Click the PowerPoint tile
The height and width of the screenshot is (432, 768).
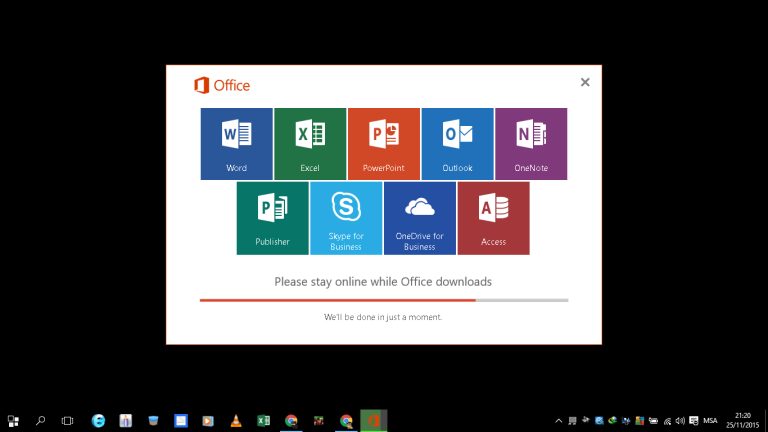pyautogui.click(x=384, y=144)
